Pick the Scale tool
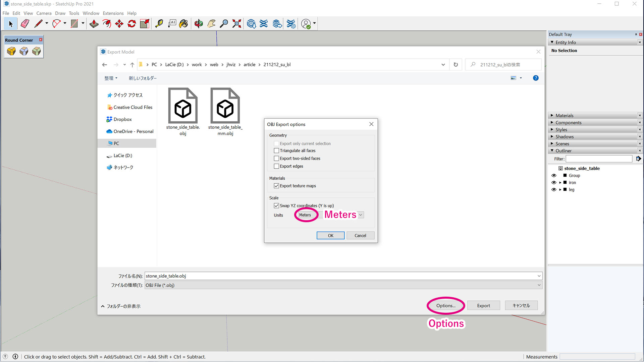This screenshot has width=644, height=362. coord(145,24)
